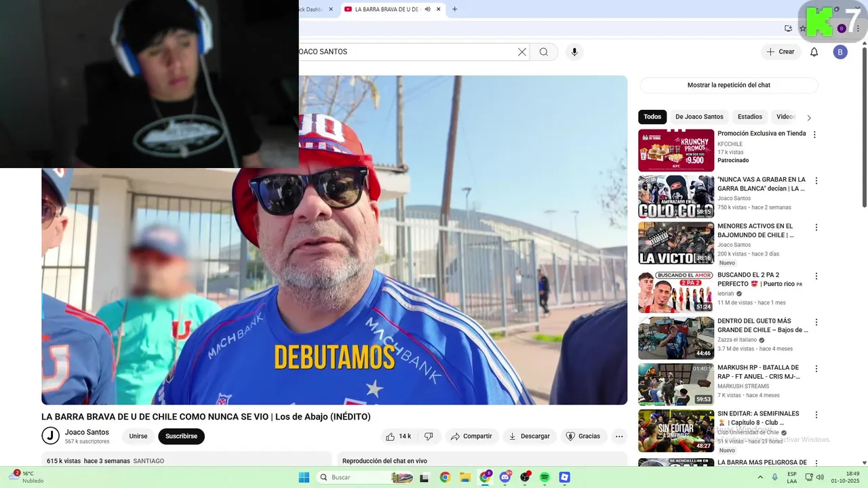Screen dimensions: 868x488
Task: Open Windows Start menu
Action: [x=304, y=477]
